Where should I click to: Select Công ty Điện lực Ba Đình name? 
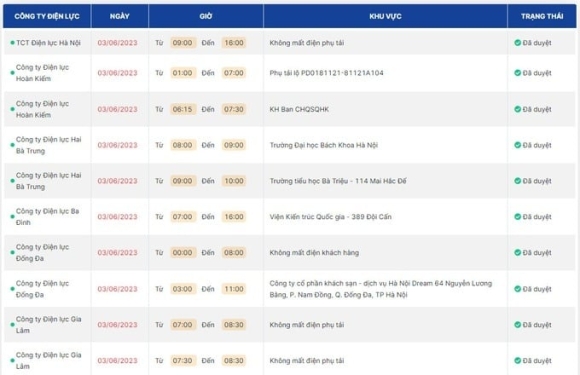pyautogui.click(x=47, y=217)
